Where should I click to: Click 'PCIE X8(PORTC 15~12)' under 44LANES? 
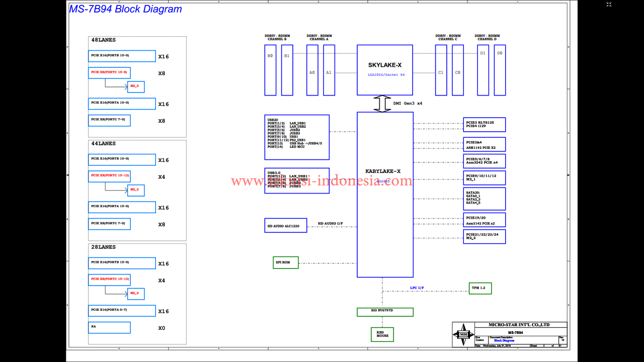pos(109,176)
